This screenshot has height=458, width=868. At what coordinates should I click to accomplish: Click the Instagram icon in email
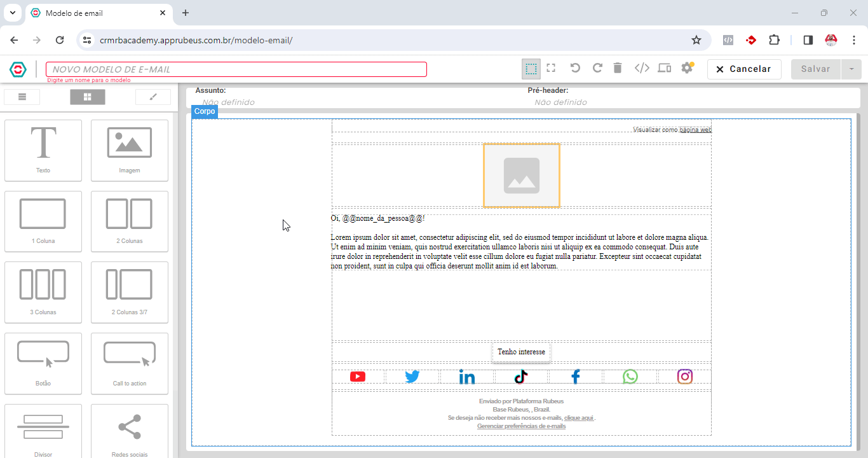coord(685,377)
